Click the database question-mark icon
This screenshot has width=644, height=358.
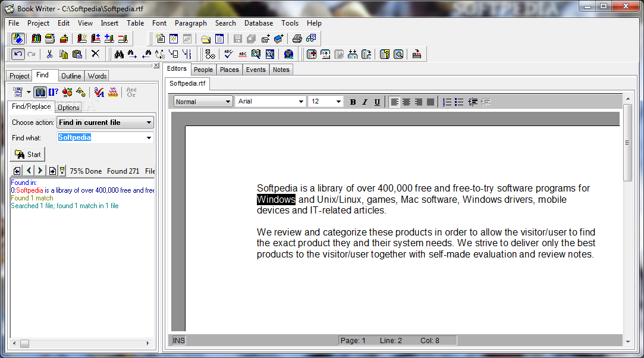click(x=385, y=54)
